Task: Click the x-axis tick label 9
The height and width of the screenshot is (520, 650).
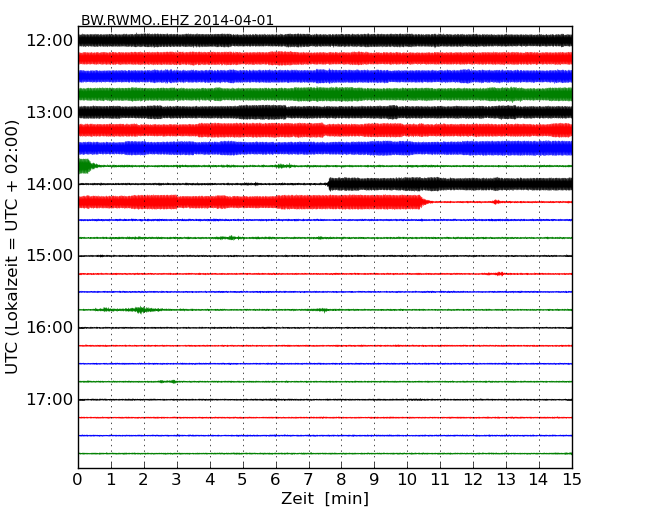Action: (374, 480)
